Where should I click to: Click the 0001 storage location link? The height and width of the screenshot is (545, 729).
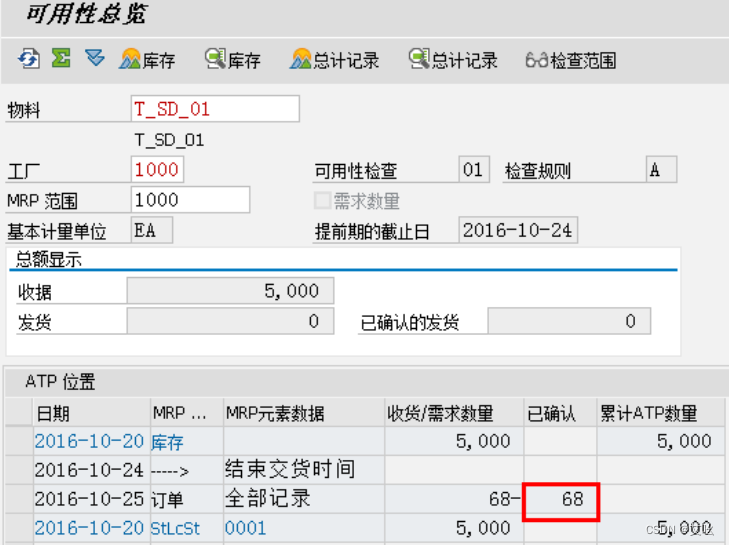(x=245, y=528)
